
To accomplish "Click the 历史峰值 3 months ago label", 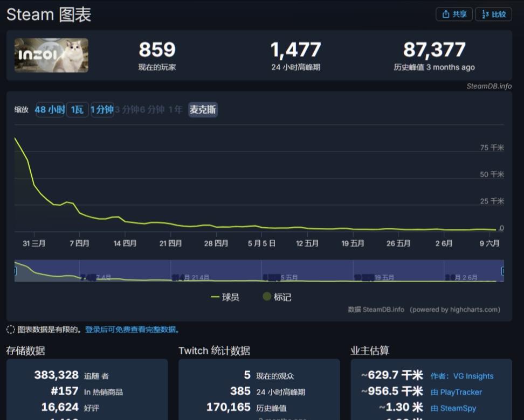I will tap(434, 67).
